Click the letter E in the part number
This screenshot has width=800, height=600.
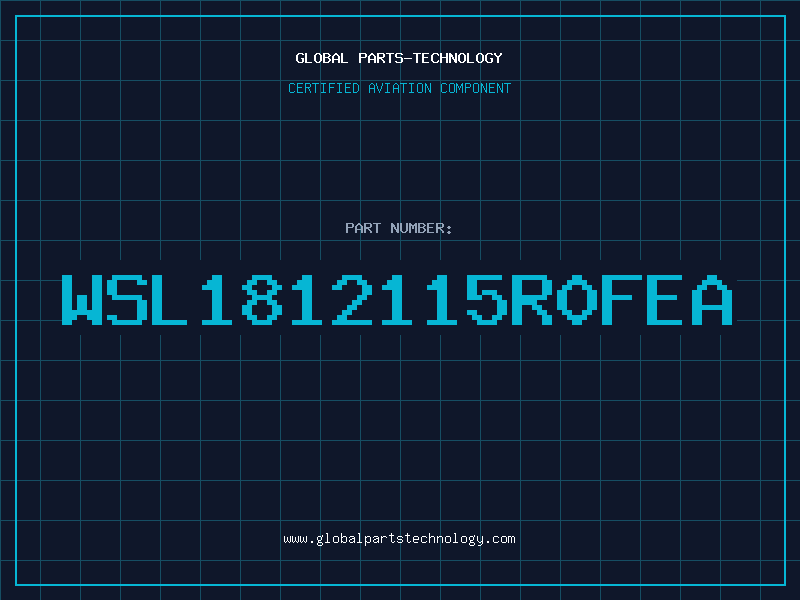(665, 299)
